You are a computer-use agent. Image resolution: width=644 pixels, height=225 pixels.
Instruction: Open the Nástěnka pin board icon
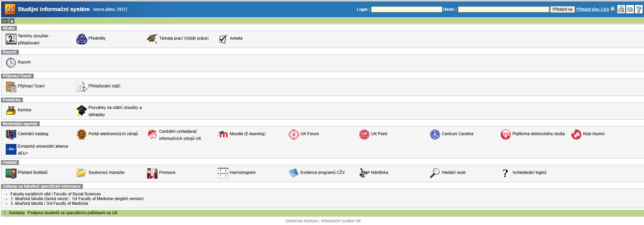(364, 173)
